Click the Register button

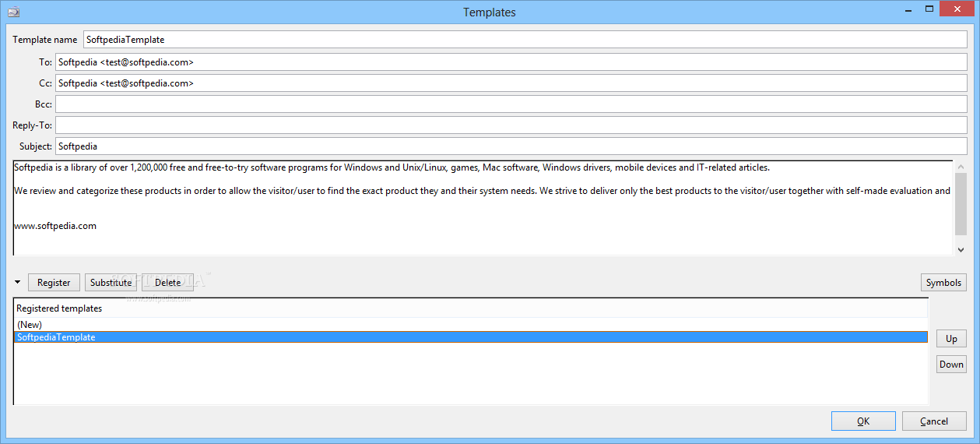54,283
